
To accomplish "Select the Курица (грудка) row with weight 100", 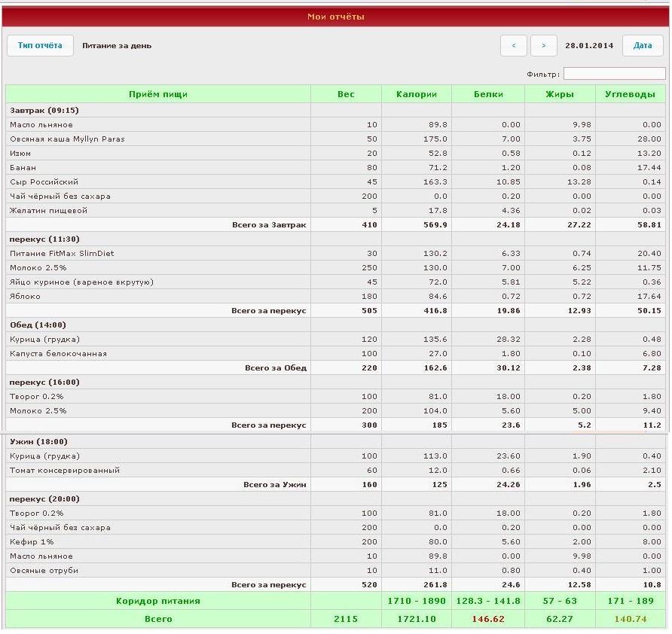I will point(335,456).
